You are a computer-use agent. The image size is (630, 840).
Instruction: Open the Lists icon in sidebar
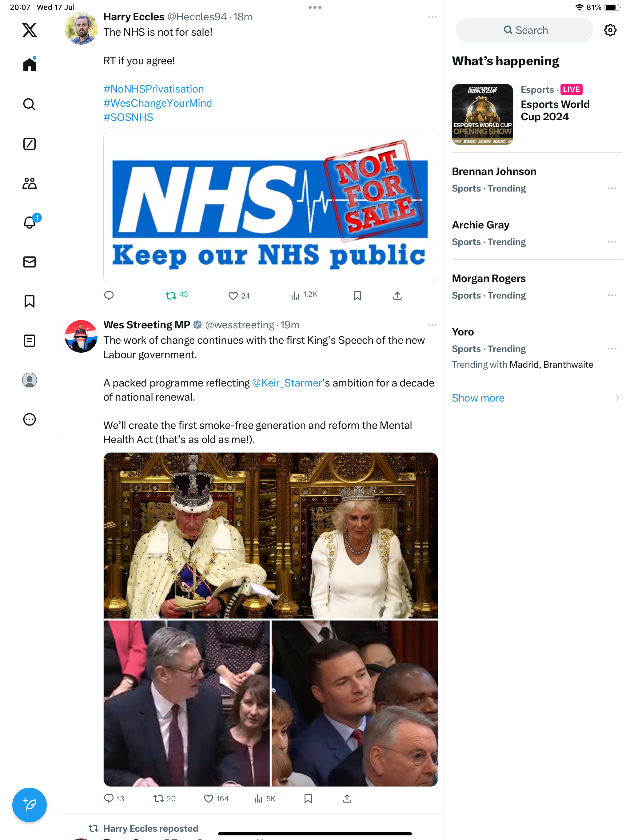click(x=29, y=341)
